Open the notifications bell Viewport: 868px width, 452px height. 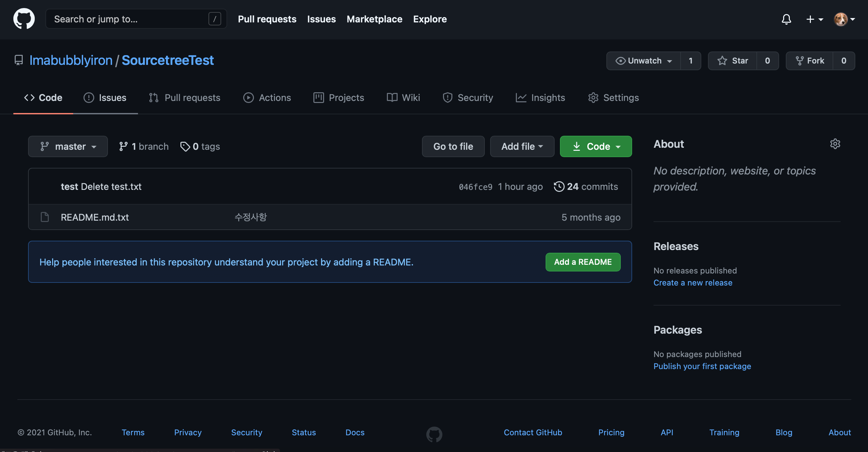tap(786, 19)
